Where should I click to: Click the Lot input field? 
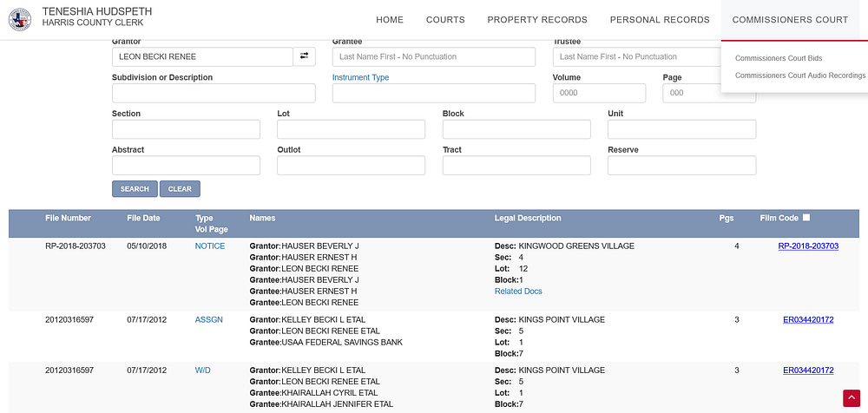(351, 129)
